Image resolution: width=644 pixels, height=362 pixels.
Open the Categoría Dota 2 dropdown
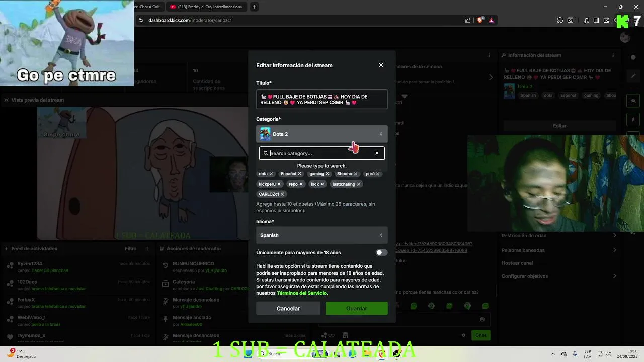click(322, 134)
